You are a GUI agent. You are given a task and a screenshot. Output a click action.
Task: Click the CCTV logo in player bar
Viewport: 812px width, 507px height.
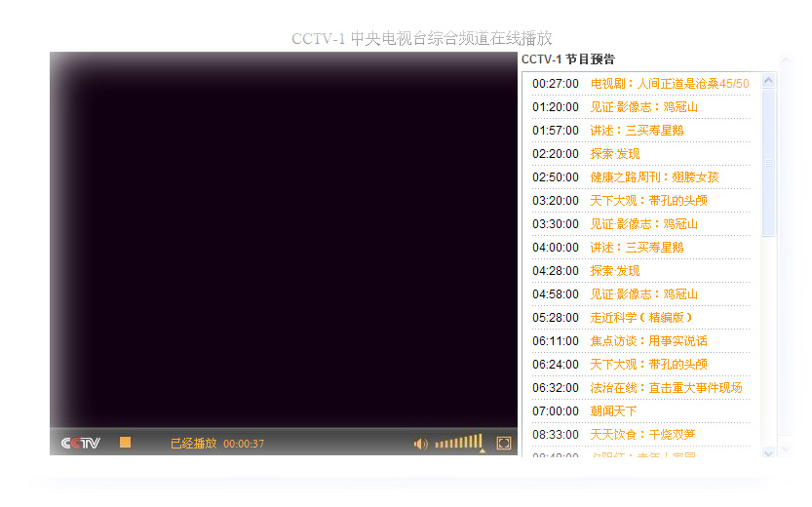pos(81,443)
